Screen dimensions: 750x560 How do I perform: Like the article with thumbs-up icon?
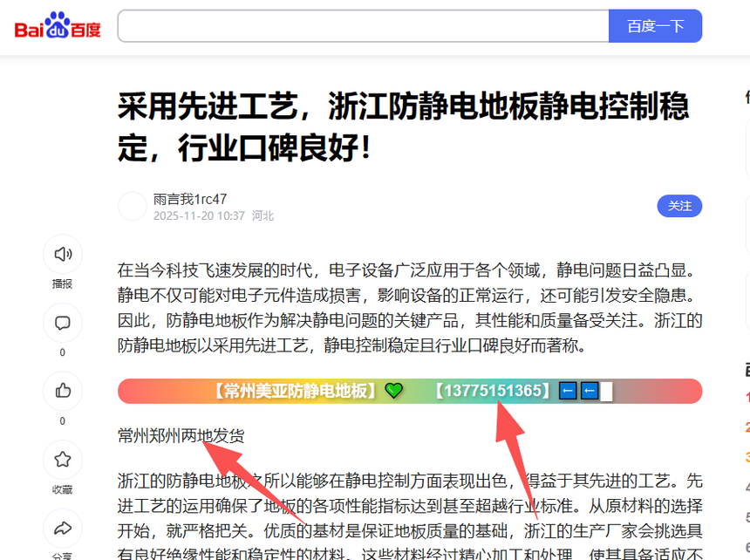63,391
